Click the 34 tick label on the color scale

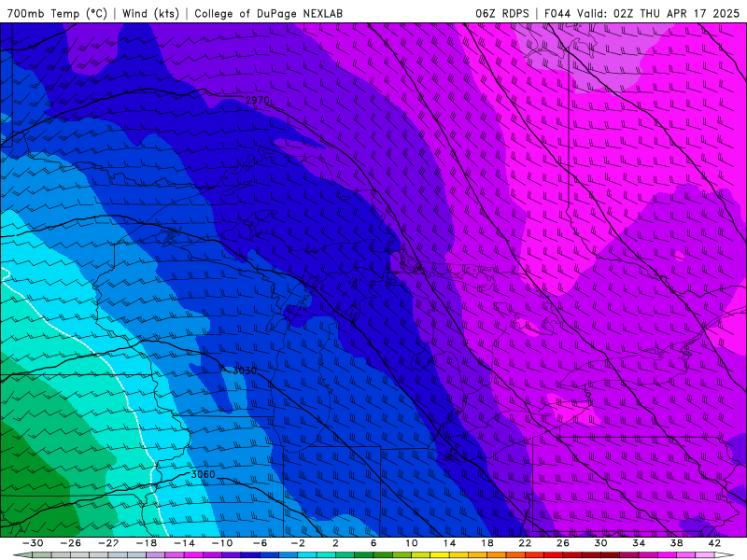639,543
